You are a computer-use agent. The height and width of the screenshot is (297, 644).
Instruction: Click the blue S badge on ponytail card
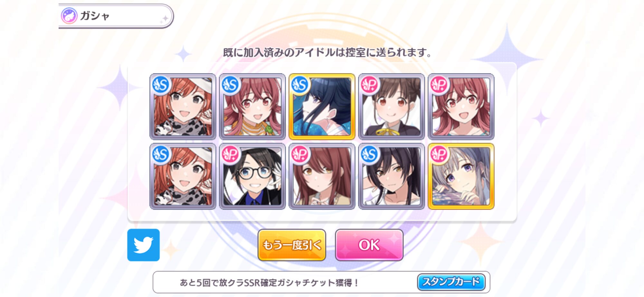[x=370, y=155]
